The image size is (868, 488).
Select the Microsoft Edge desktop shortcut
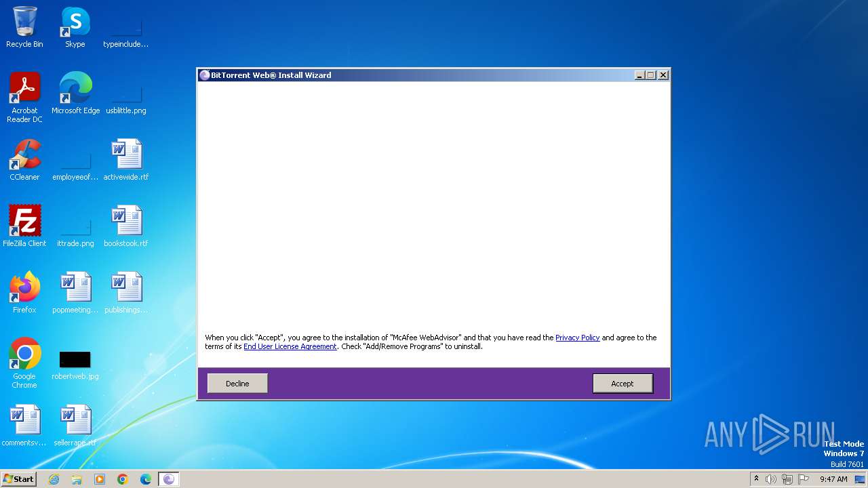click(x=75, y=94)
